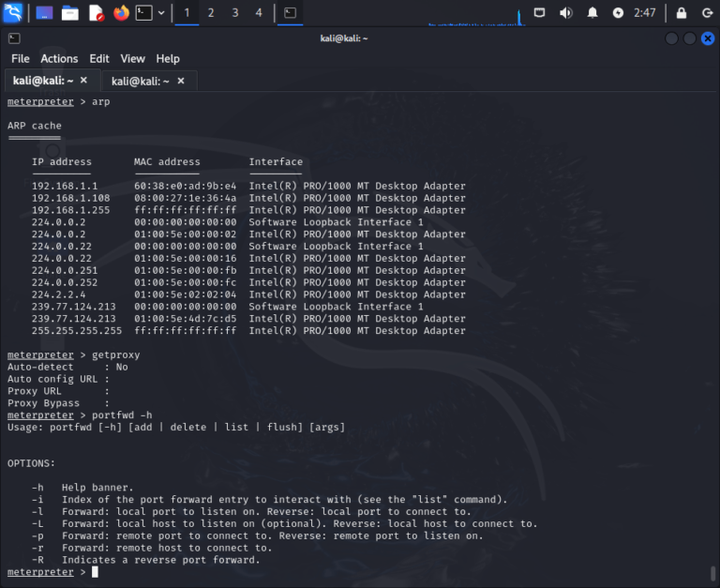The image size is (720, 588).
Task: Click IP address 255.255.255.255
Action: [77, 331]
